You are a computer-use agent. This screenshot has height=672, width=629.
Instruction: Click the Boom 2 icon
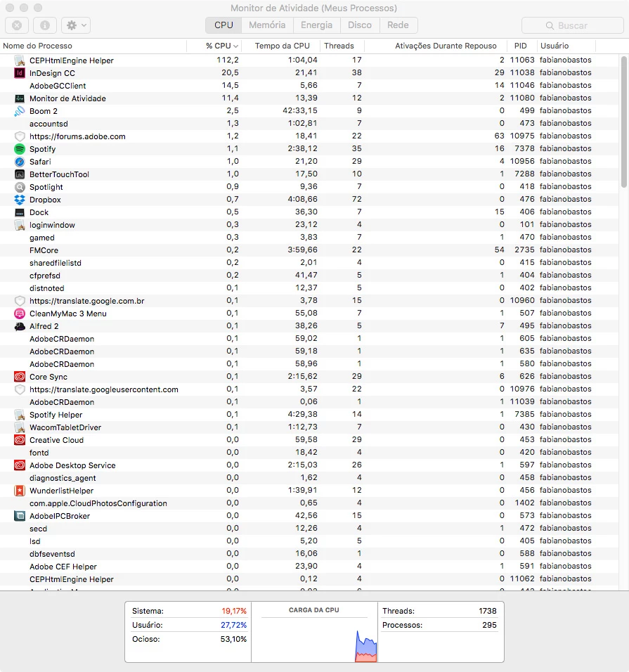click(19, 111)
